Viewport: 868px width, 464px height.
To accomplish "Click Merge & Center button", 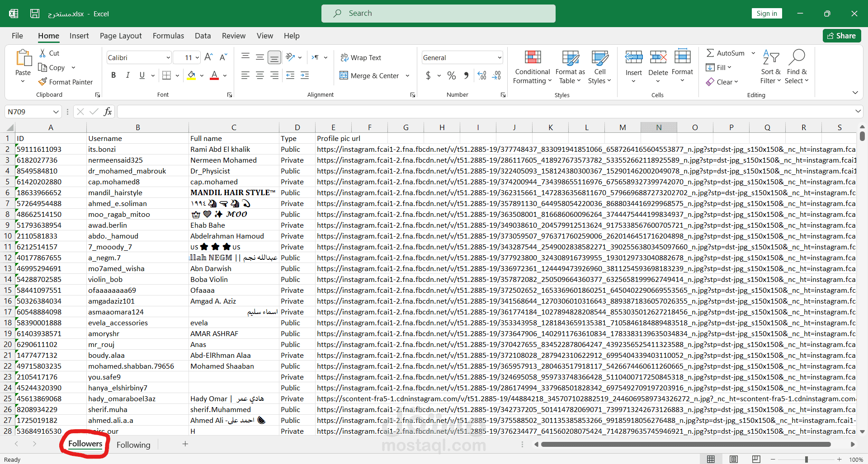I will [369, 75].
